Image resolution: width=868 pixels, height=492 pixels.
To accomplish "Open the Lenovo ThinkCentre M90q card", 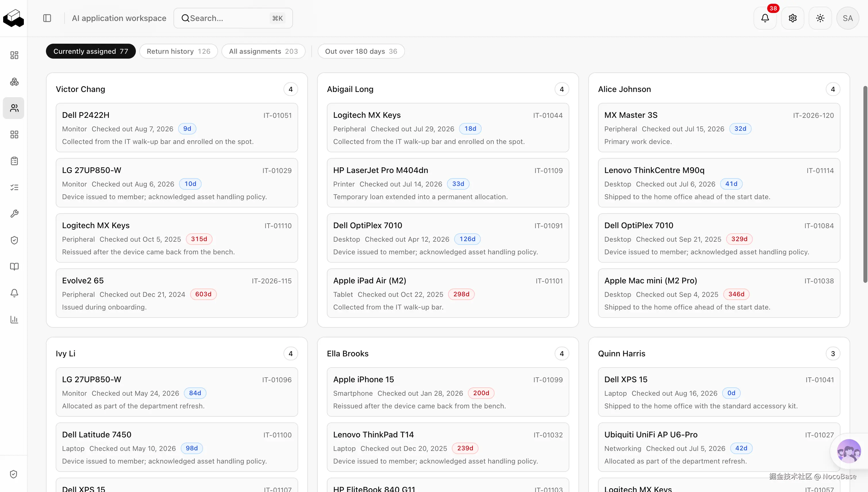I will click(719, 183).
